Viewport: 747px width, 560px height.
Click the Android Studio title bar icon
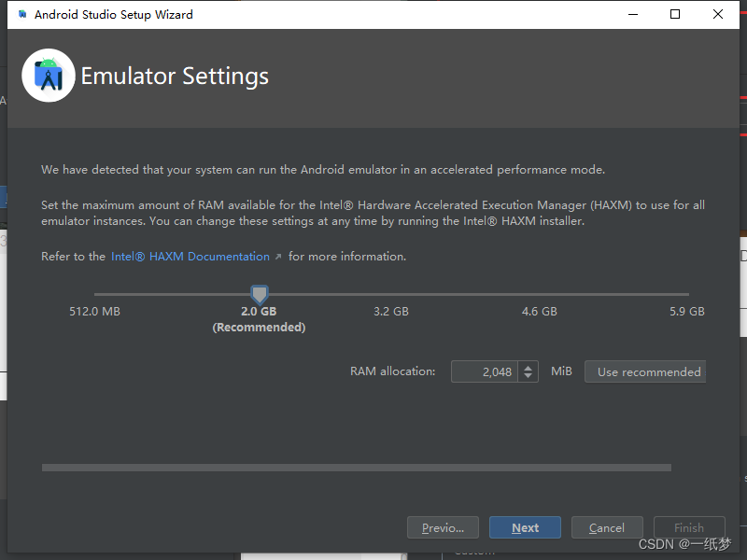[21, 14]
